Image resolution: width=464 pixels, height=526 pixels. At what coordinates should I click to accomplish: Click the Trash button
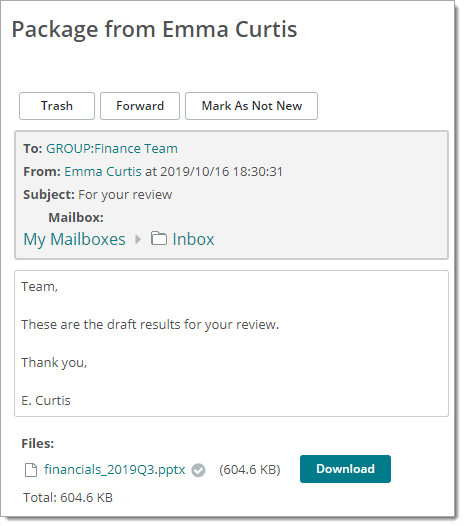coord(57,106)
